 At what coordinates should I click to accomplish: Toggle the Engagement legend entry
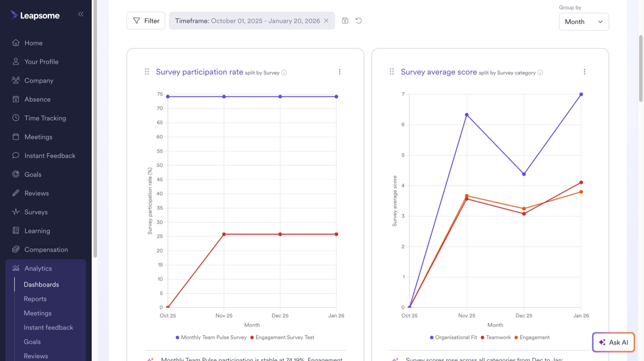click(532, 337)
